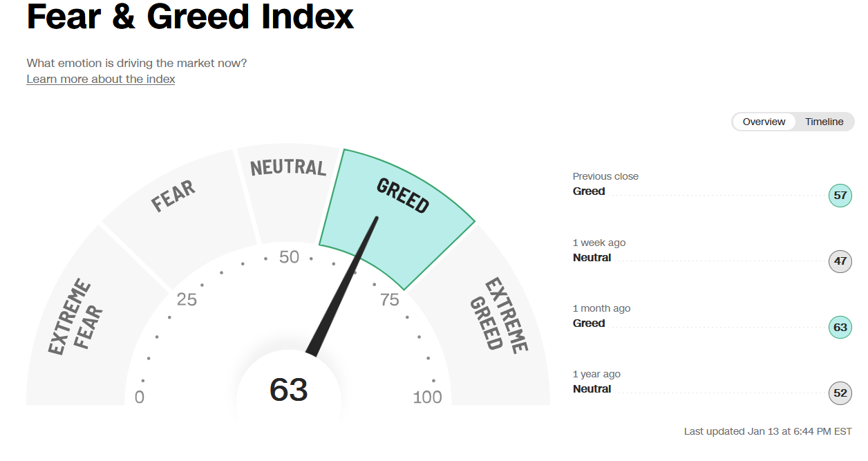
Task: Click the 1 month ago 63 badge
Action: point(840,328)
